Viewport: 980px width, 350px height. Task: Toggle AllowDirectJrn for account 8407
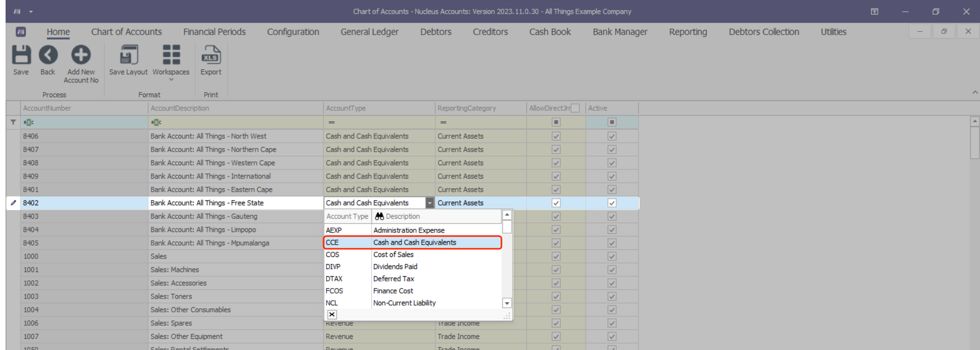(x=556, y=150)
